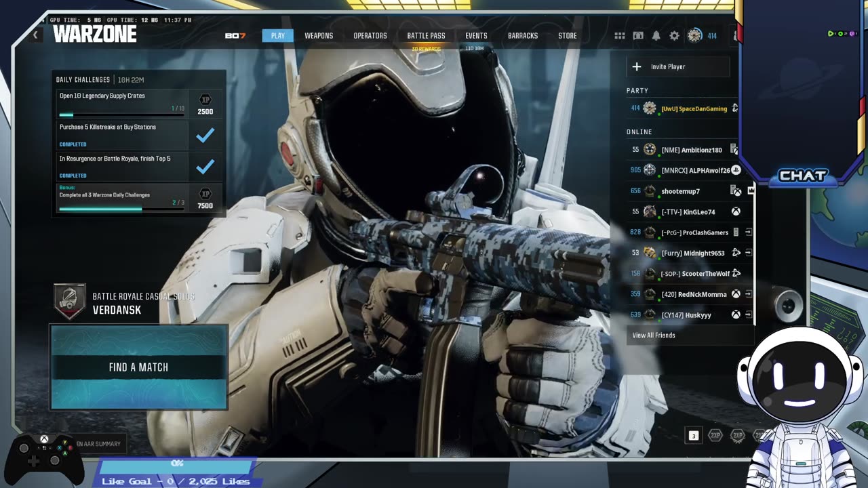Open the Battle Pass tab
The height and width of the screenshot is (488, 868).
(426, 36)
